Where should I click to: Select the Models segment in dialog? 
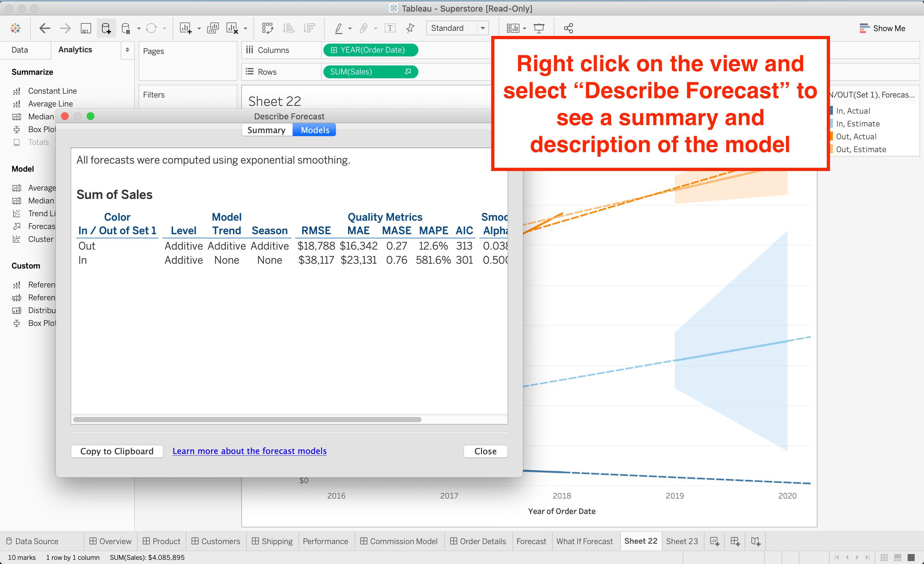[315, 130]
